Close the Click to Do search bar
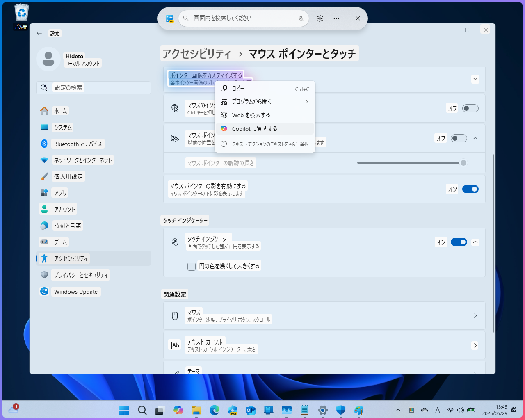The height and width of the screenshot is (420, 525). [x=358, y=18]
